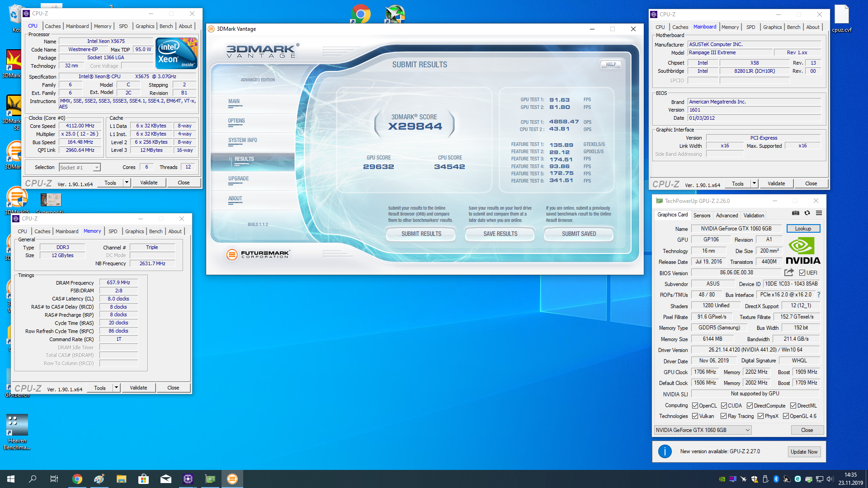The width and height of the screenshot is (868, 488).
Task: Select the UPGRADE item in 3DMark sidebar
Action: (x=238, y=179)
